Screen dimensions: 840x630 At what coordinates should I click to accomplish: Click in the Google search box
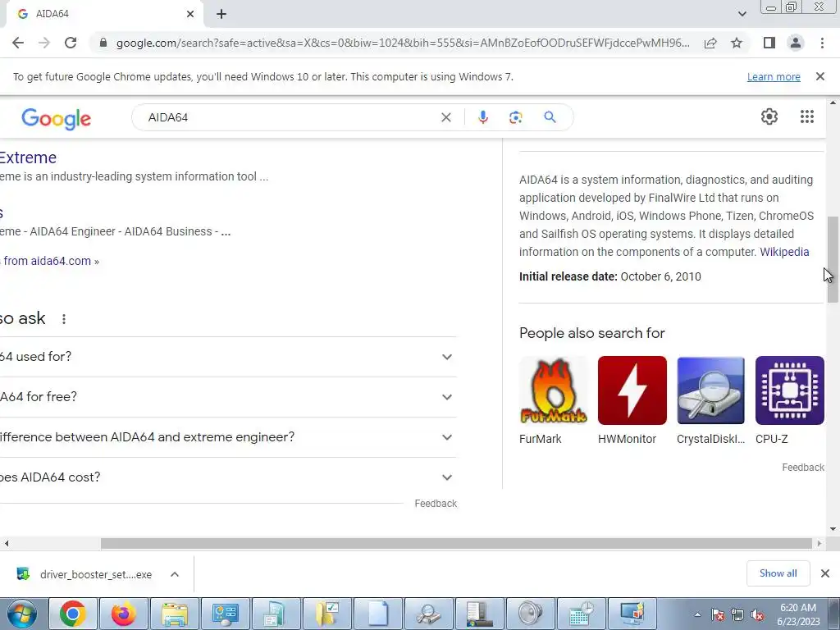click(290, 117)
